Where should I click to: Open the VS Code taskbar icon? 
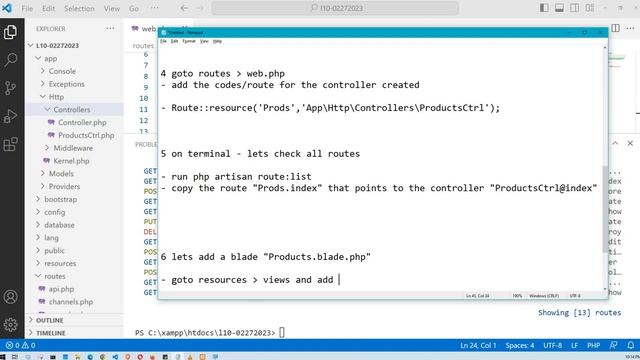pyautogui.click(x=115, y=357)
